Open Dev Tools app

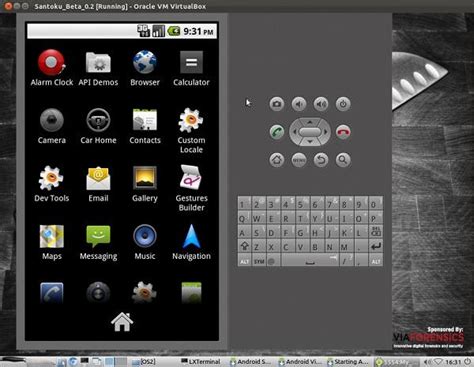click(51, 184)
